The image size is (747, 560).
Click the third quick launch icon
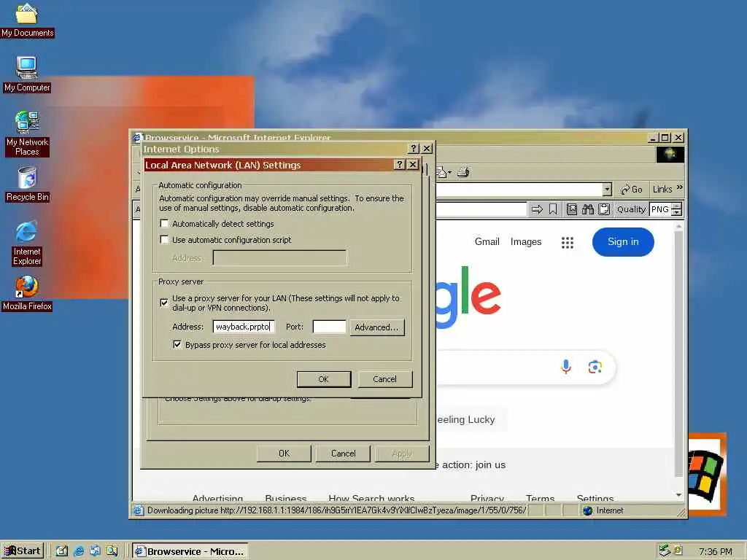tap(96, 551)
